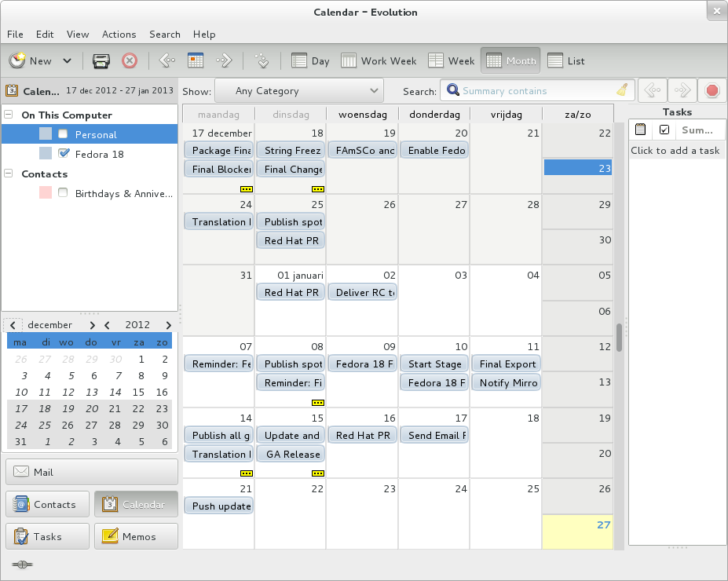Click the Print icon in the toolbar
The width and height of the screenshot is (728, 581).
101,60
